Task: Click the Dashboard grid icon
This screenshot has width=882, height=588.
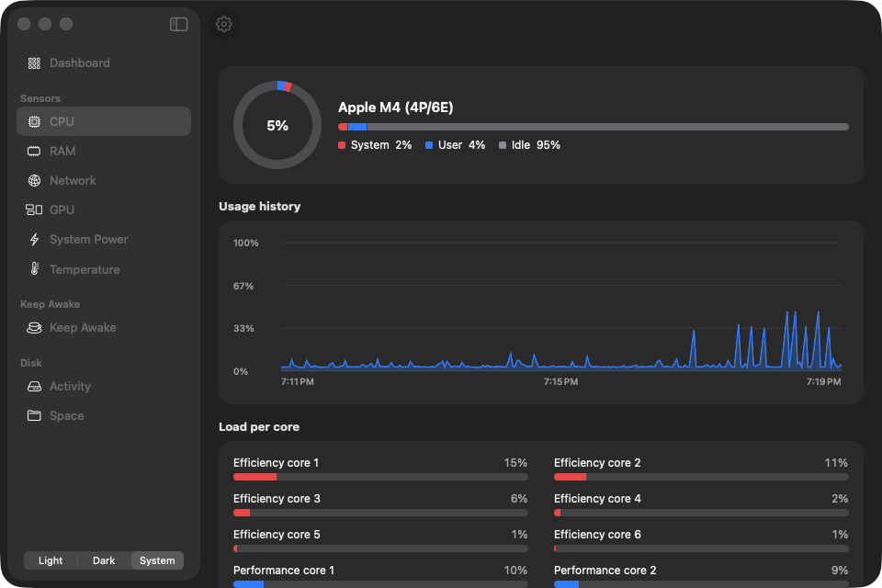Action: point(34,63)
